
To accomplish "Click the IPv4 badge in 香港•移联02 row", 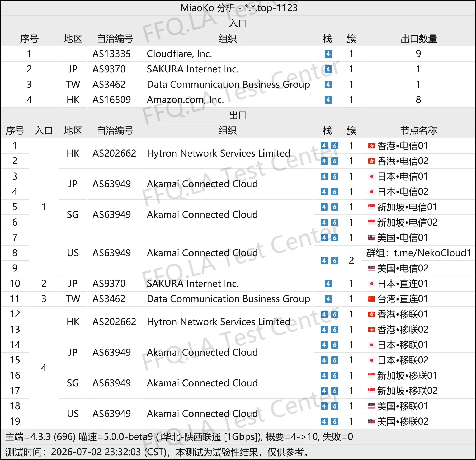I will pyautogui.click(x=324, y=330).
